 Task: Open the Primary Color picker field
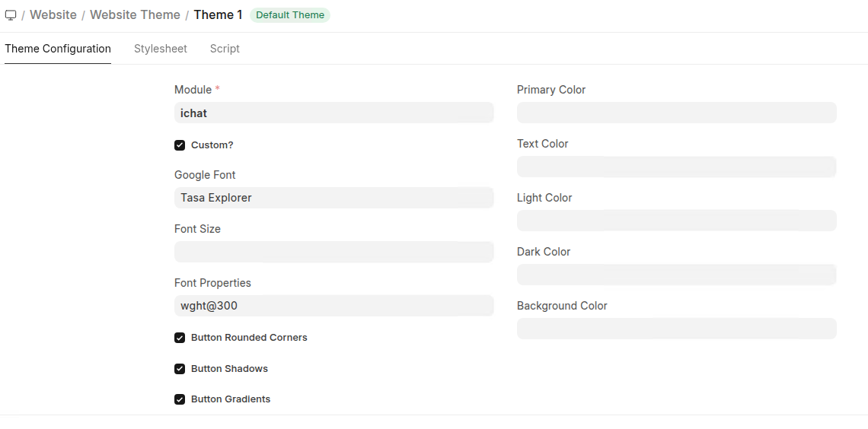[676, 113]
